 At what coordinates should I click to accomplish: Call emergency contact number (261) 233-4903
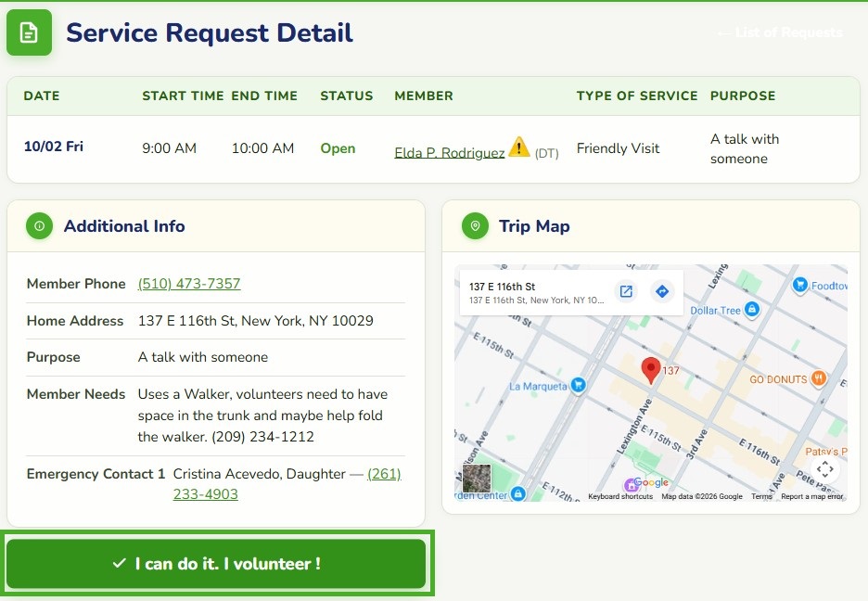point(287,484)
